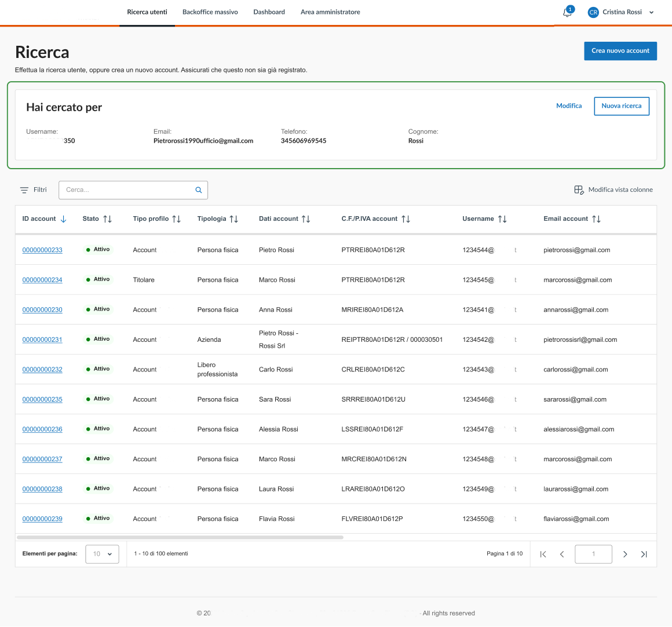Click the Crea nuovo account button
This screenshot has height=627, width=672.
(620, 51)
